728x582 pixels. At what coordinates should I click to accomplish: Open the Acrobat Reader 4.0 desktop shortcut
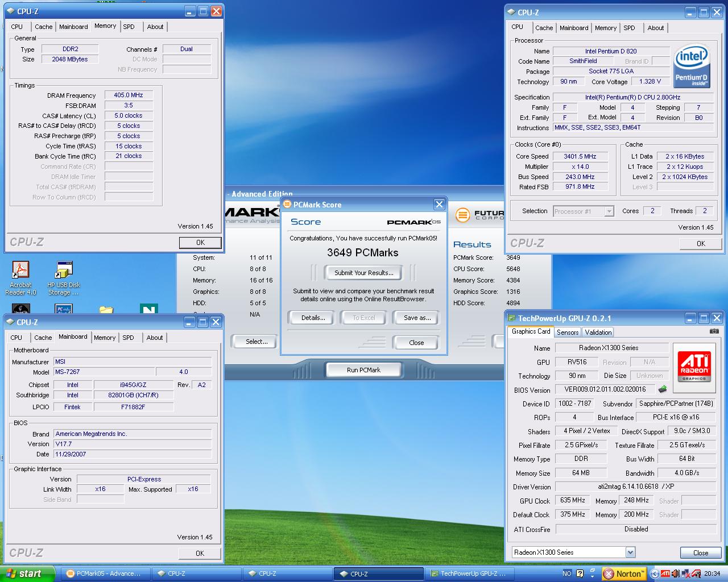click(20, 278)
